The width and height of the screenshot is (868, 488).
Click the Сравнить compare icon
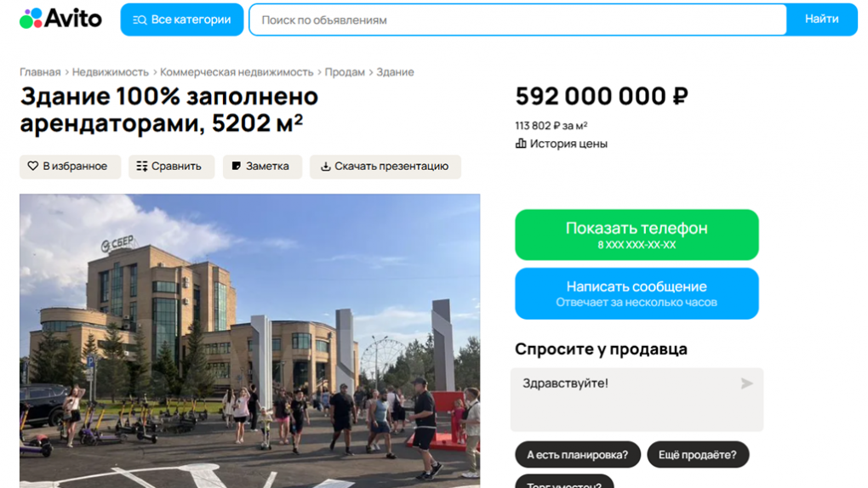tap(142, 166)
